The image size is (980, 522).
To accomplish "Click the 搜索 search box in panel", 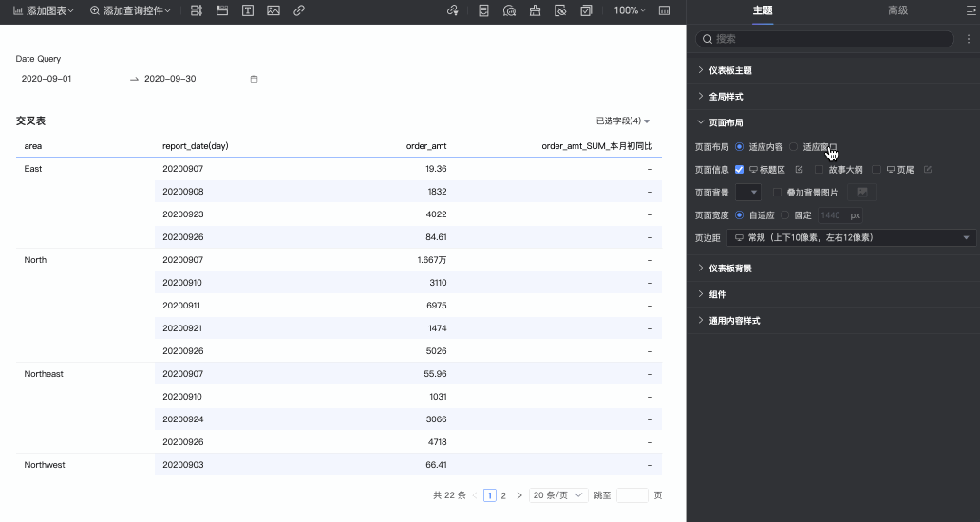I will click(824, 39).
